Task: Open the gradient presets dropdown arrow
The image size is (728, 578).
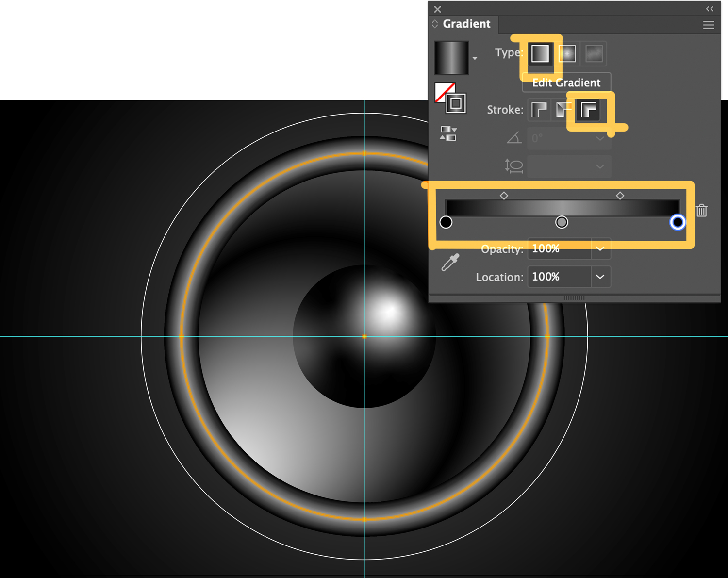Action: 475,57
